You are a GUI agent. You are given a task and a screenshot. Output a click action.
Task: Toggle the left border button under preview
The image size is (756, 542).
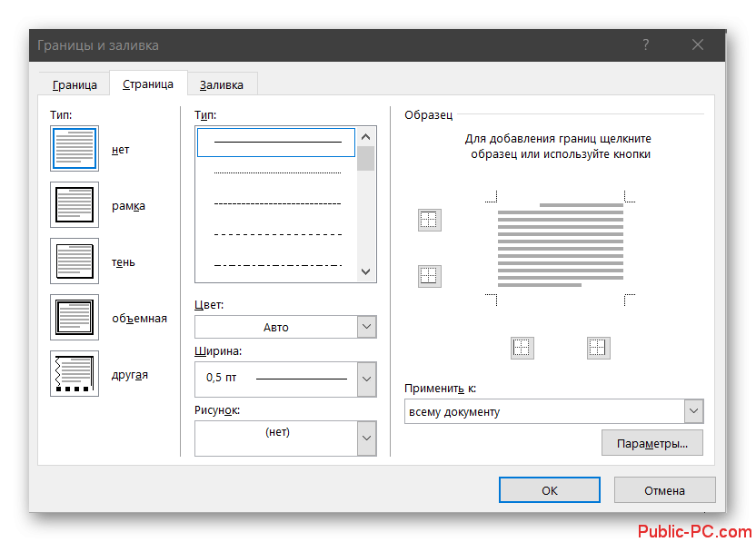(x=522, y=348)
